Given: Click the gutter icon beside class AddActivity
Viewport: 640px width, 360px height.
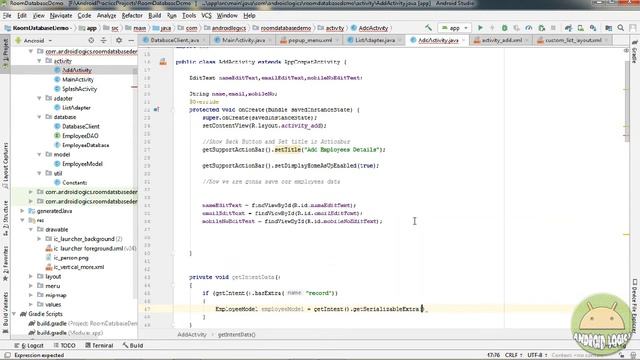Looking at the screenshot, I should (163, 62).
